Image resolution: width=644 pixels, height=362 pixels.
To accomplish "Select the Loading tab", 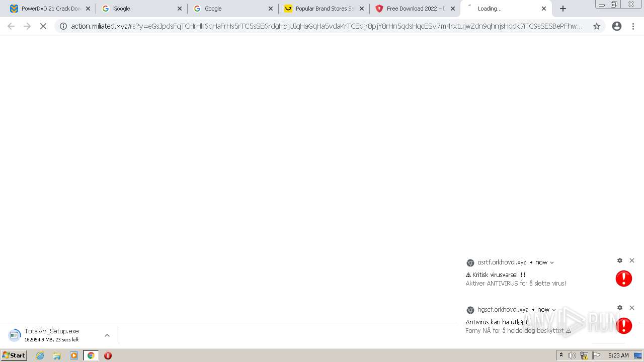I will [x=506, y=9].
